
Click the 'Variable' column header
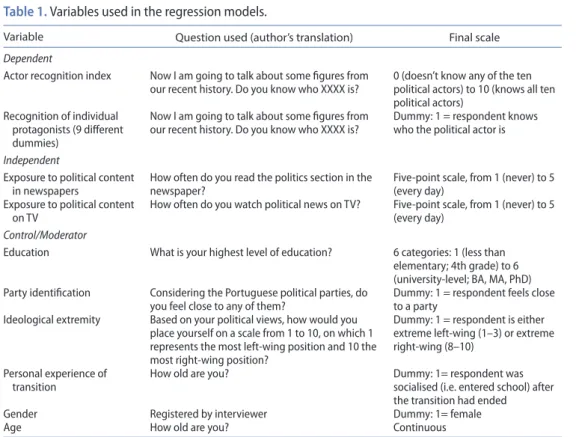23,37
